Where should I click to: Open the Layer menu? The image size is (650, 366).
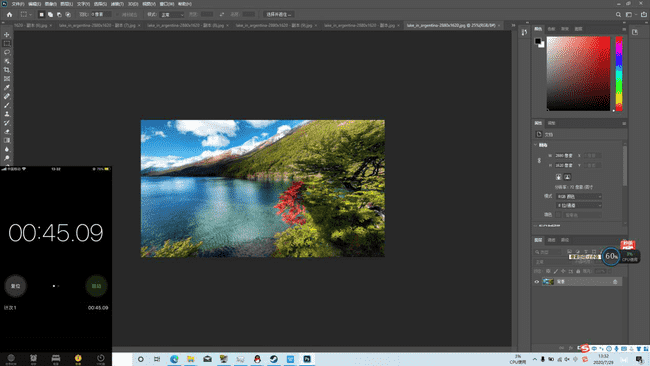(66, 4)
